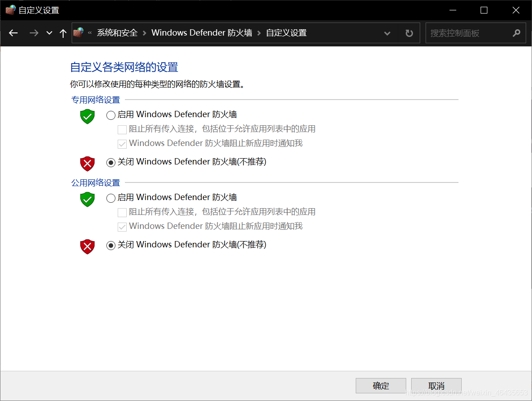Click red shield icon in 专用网络设置

[x=87, y=164]
